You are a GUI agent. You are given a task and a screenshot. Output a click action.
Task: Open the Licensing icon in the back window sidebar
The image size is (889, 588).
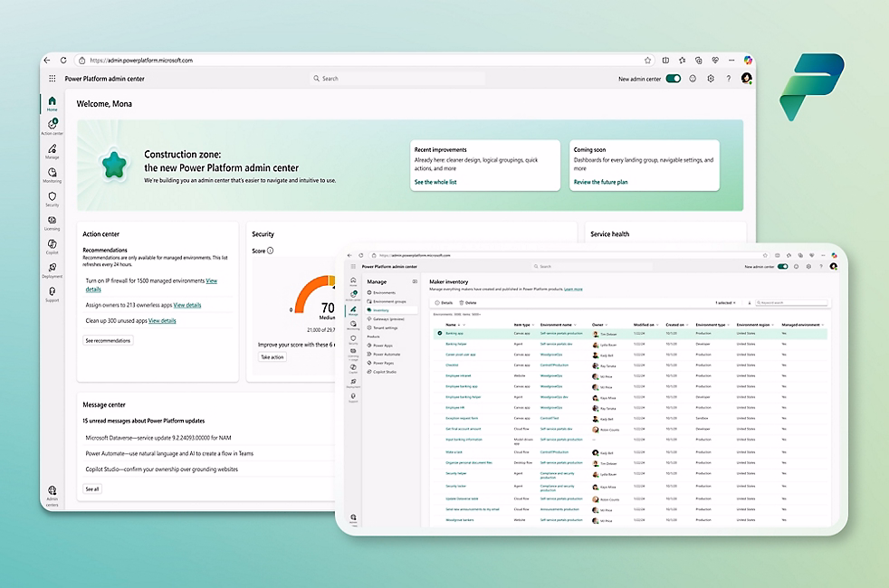[52, 222]
